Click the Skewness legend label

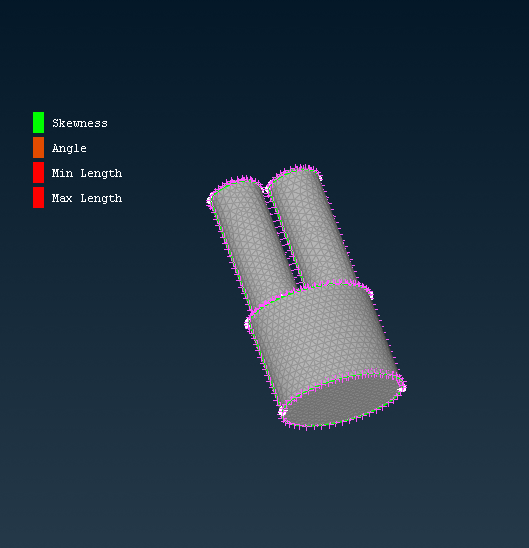point(80,123)
